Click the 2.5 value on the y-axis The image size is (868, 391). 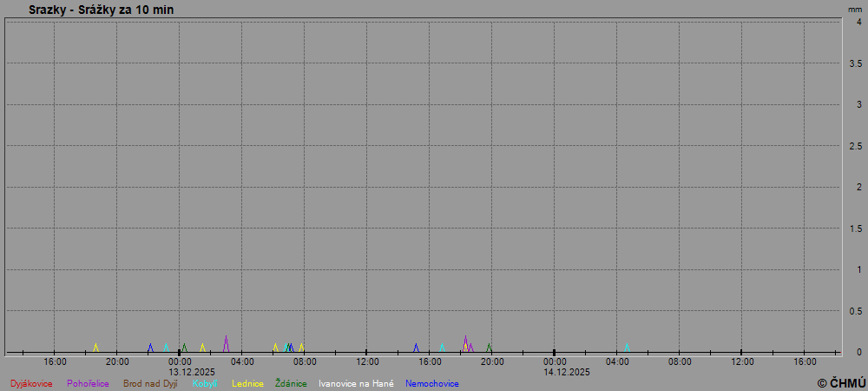point(855,146)
